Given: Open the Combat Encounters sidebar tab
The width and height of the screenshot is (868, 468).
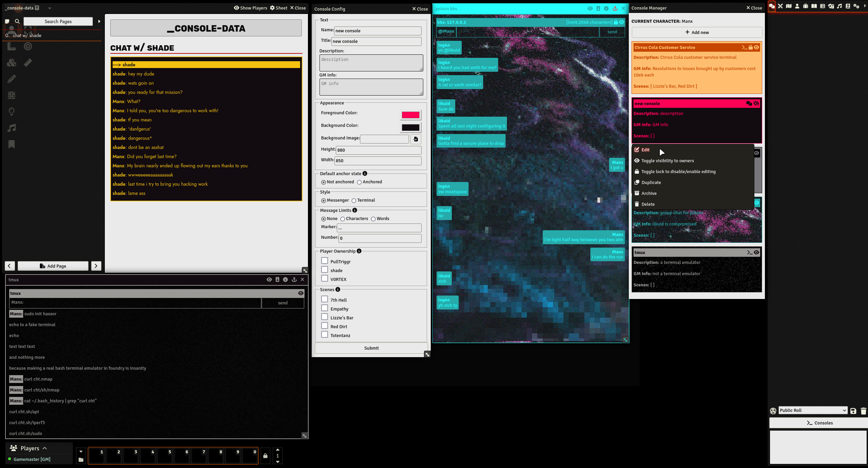Looking at the screenshot, I should pos(780,6).
